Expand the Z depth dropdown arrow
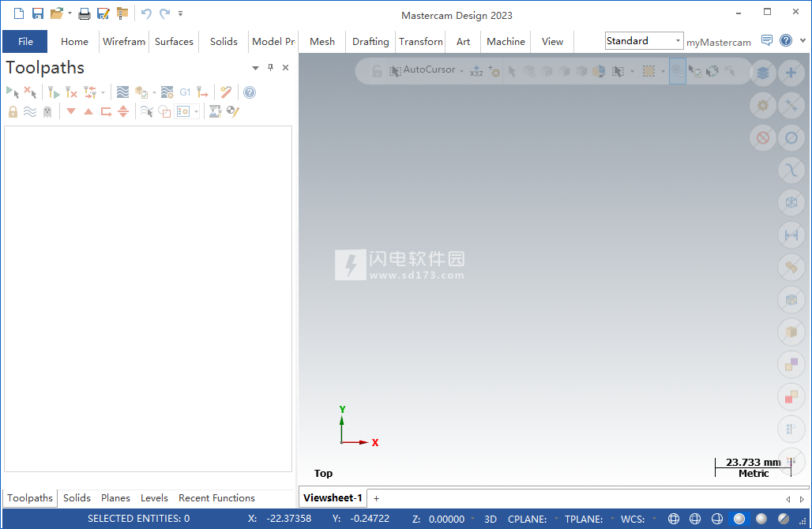The image size is (812, 529). (472, 519)
